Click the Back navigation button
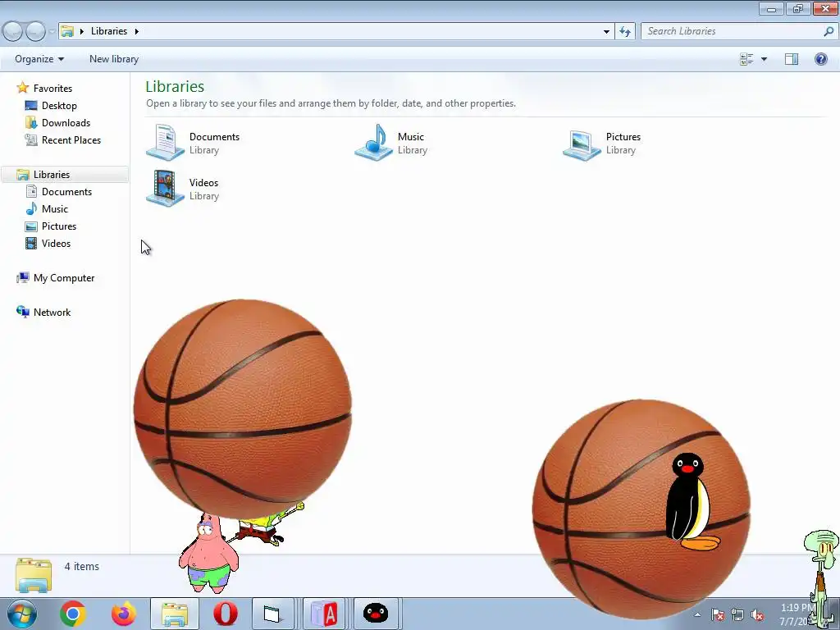Viewport: 840px width, 630px height. pyautogui.click(x=13, y=31)
